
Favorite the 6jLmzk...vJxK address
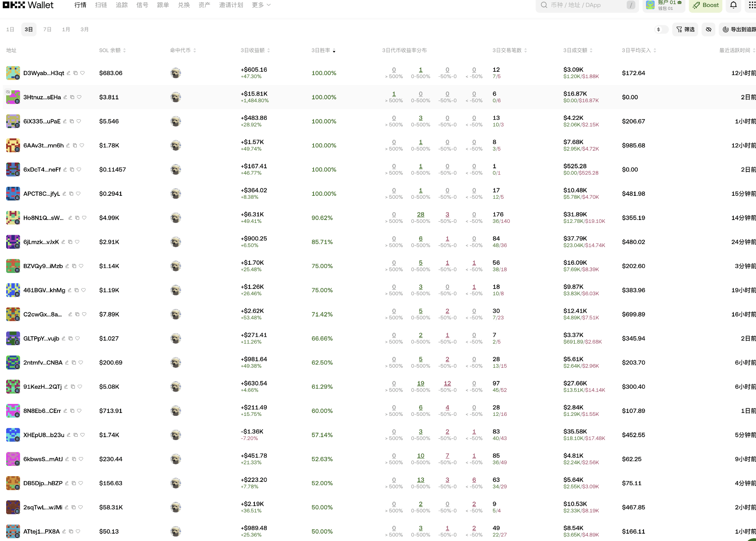tap(77, 242)
